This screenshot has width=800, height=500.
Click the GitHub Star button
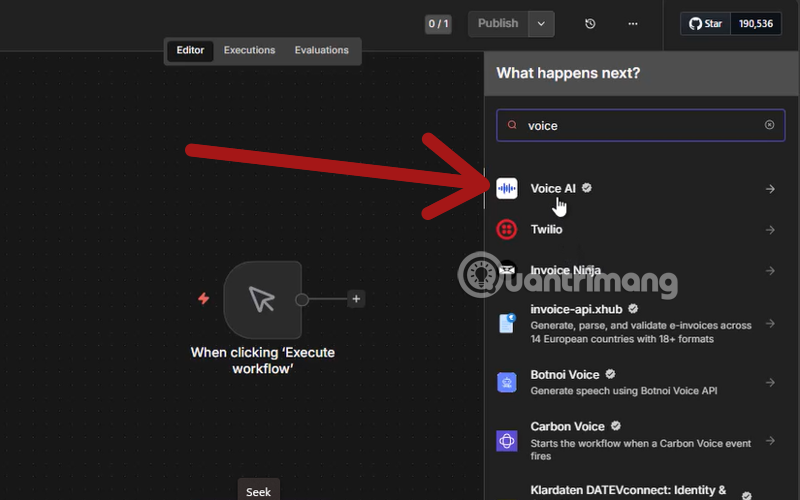[706, 23]
